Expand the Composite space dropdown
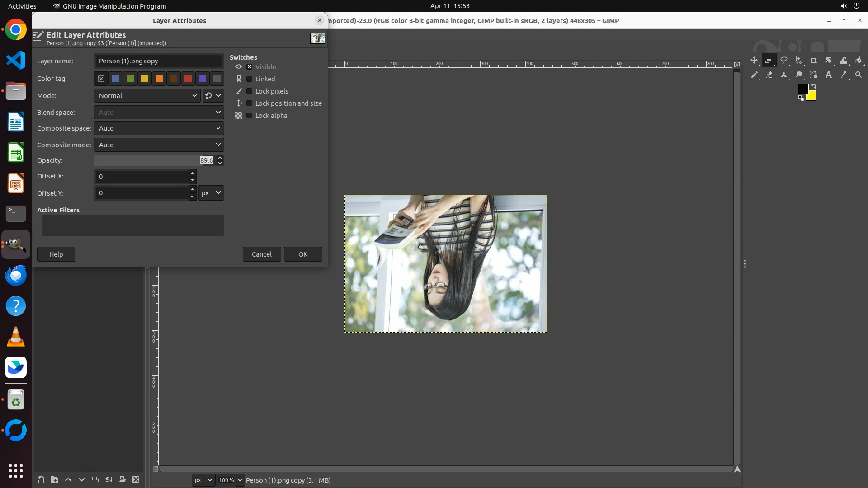Screen dimensions: 868x488 tap(159, 128)
